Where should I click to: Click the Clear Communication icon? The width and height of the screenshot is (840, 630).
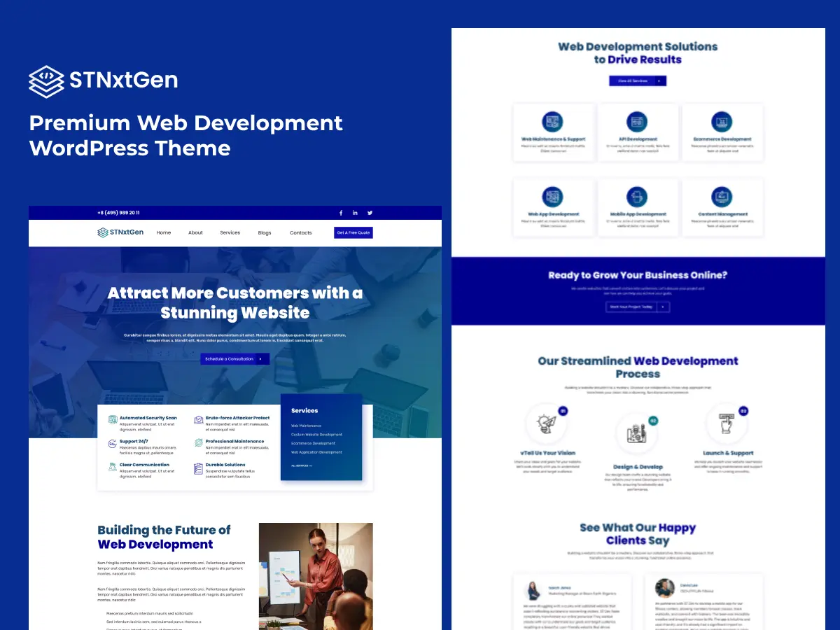point(113,467)
